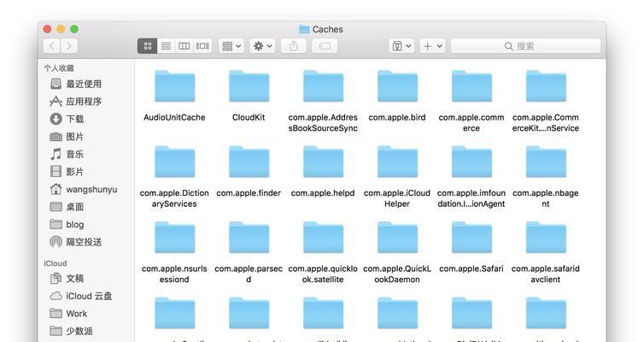Viewport: 644px width, 342px height.
Task: Select the com.apple.parsecd folder
Action: click(249, 238)
